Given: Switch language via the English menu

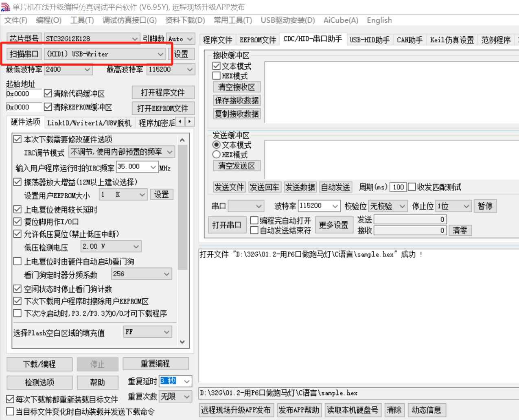Looking at the screenshot, I should pos(379,20).
